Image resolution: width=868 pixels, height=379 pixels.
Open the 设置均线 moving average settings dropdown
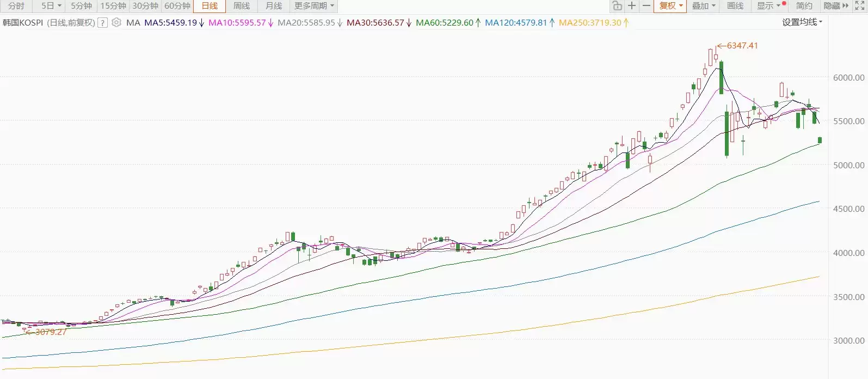coord(802,22)
